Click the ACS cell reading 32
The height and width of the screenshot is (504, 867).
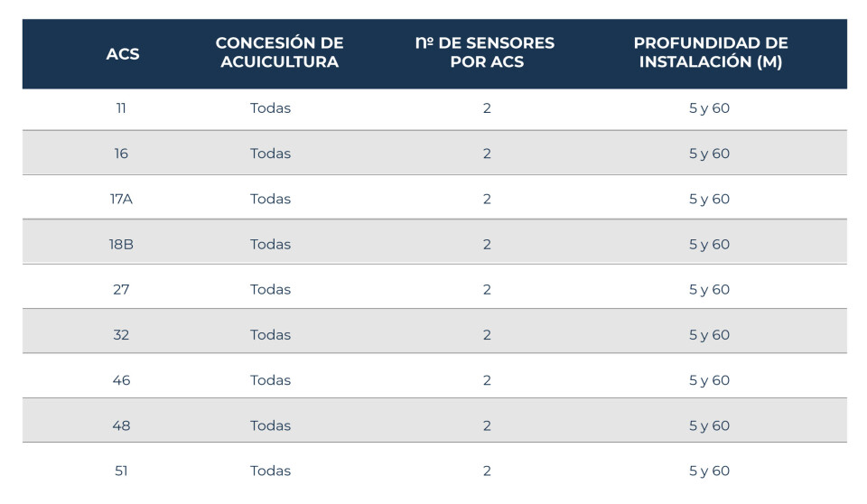tap(121, 334)
